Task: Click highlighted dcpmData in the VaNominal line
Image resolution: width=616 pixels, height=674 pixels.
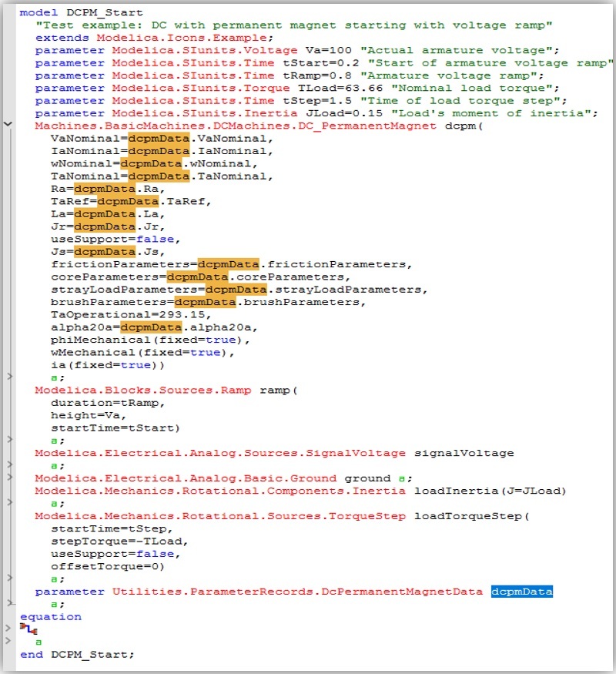Action: (x=159, y=139)
